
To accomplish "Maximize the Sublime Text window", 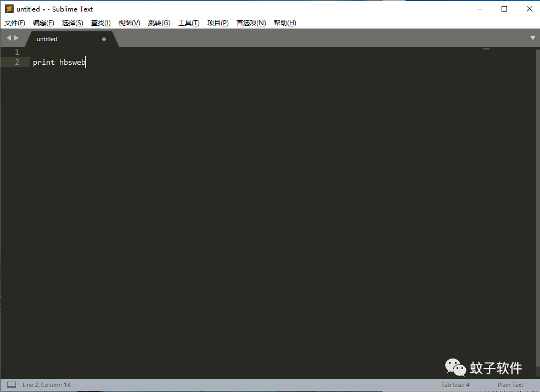I will (x=504, y=9).
